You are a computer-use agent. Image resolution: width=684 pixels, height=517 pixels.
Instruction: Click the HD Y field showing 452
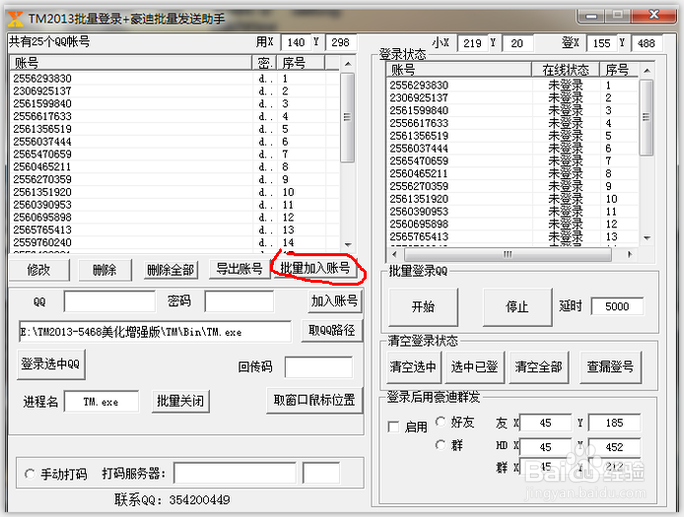tap(615, 447)
